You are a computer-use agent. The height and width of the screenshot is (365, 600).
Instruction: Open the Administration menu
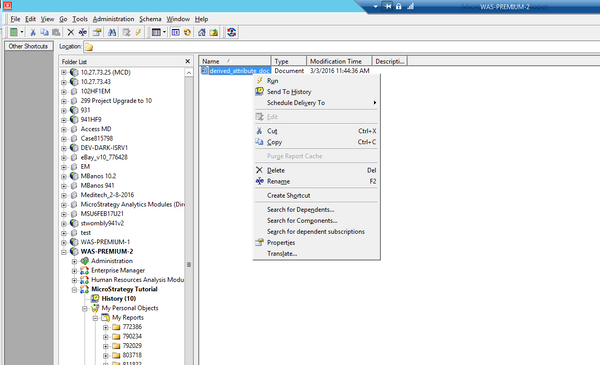113,19
